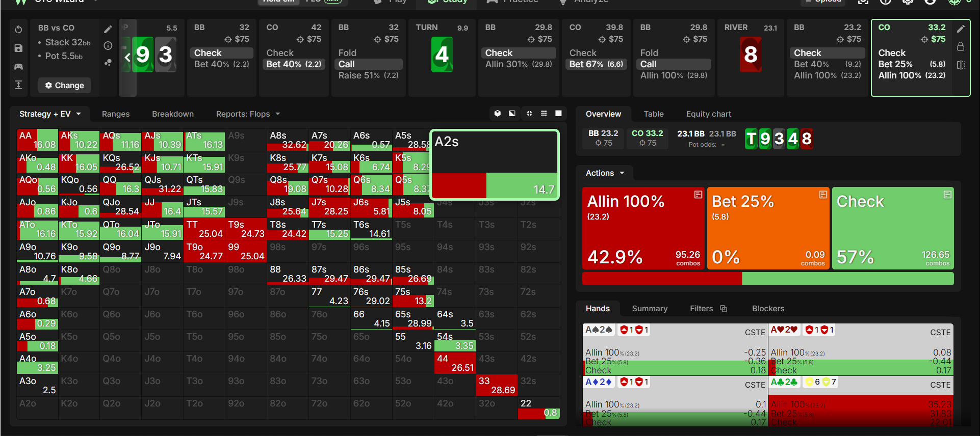Click the notes icon on Bet 25% action
Viewport: 980px width, 436px height.
823,195
